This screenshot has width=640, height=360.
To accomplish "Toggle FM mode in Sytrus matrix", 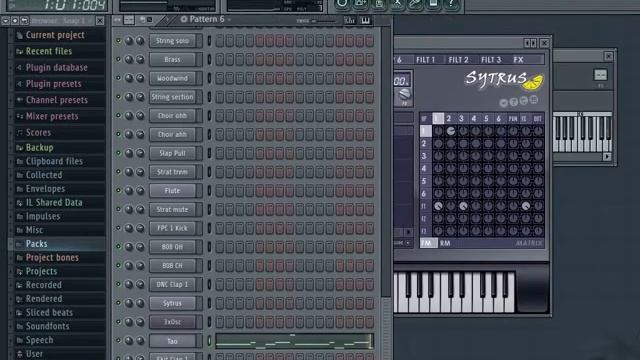I will point(428,243).
